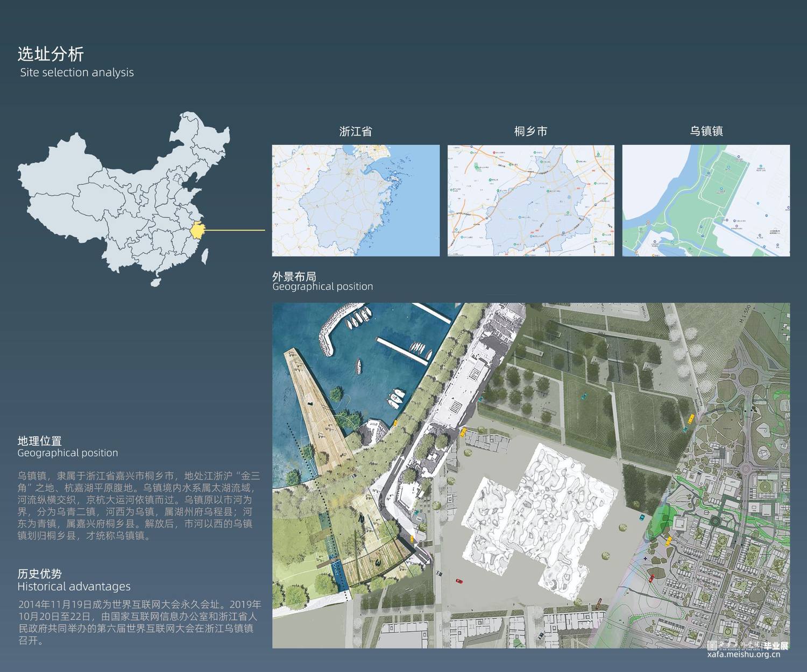This screenshot has width=807, height=672.
Task: Click the yellow highlighted Zhejiang province on China map
Action: pos(197,231)
